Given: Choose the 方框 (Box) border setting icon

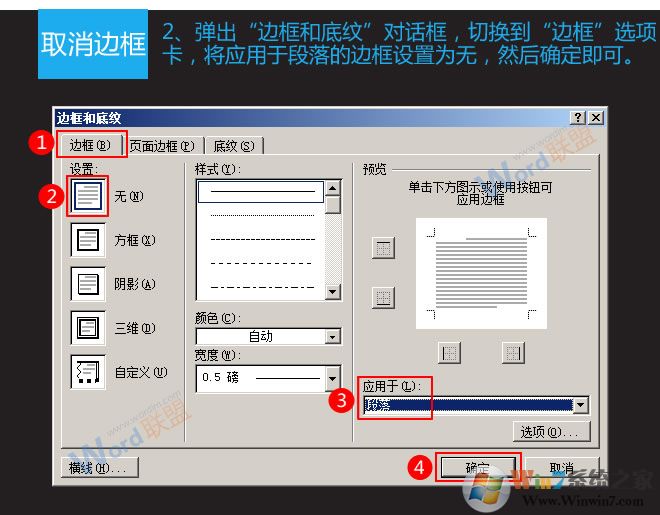Looking at the screenshot, I should click(88, 240).
